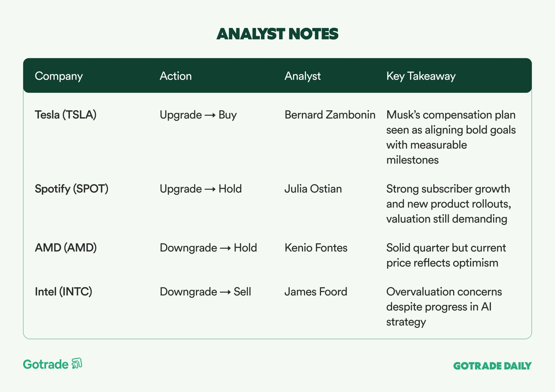This screenshot has height=392, width=555.
Task: Click the arrow in Intel's Downgrade to Sell
Action: [x=225, y=292]
